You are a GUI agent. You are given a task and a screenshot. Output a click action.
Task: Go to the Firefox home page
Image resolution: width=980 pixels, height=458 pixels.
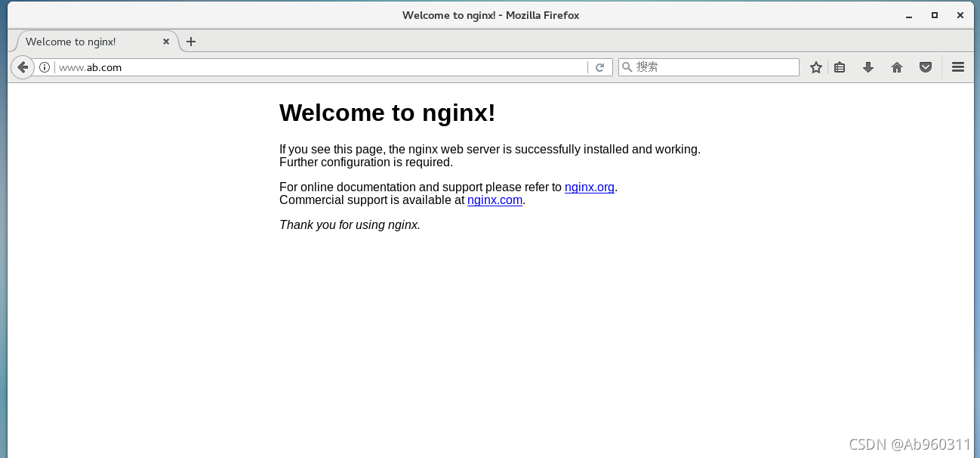pos(897,67)
